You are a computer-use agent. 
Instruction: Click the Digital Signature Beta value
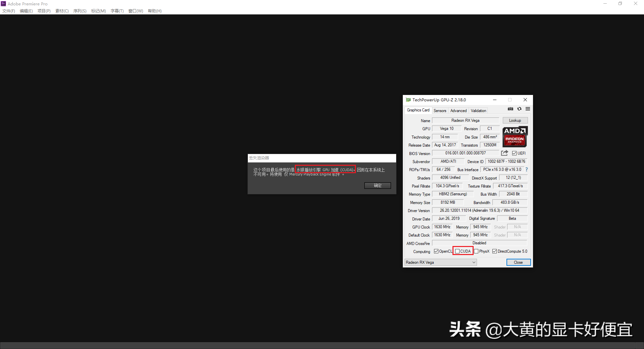coord(512,218)
